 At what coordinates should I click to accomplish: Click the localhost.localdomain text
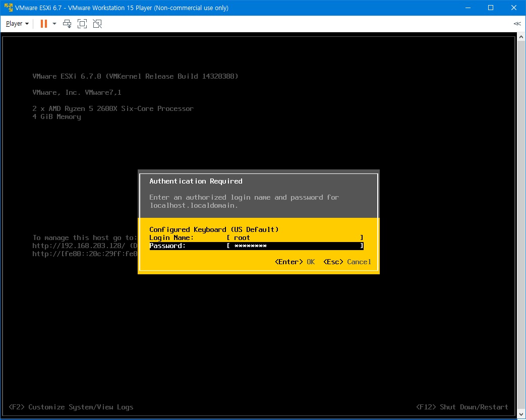(194, 205)
